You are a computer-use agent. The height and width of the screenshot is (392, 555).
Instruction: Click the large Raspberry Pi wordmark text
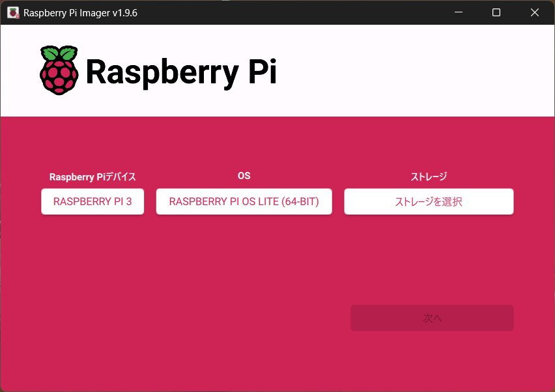point(181,72)
